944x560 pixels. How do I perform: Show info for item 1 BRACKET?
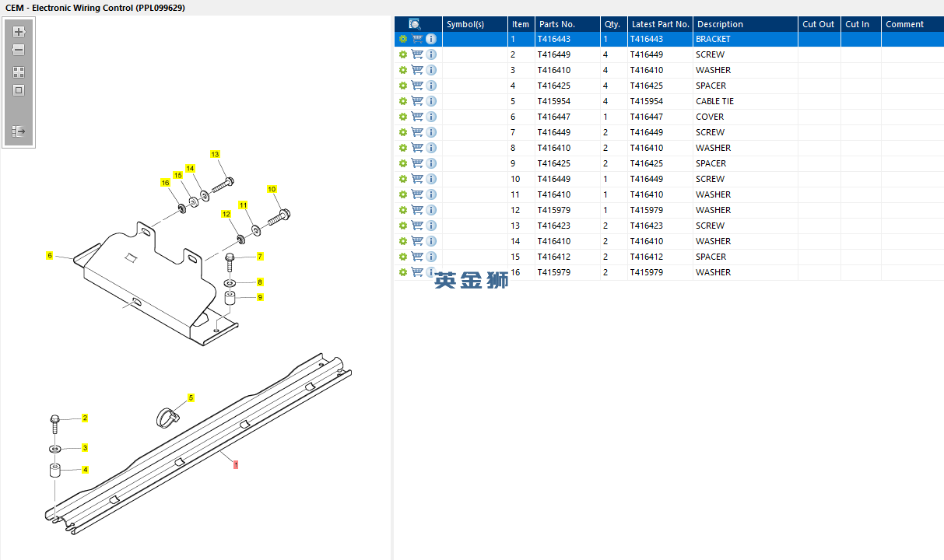click(431, 39)
